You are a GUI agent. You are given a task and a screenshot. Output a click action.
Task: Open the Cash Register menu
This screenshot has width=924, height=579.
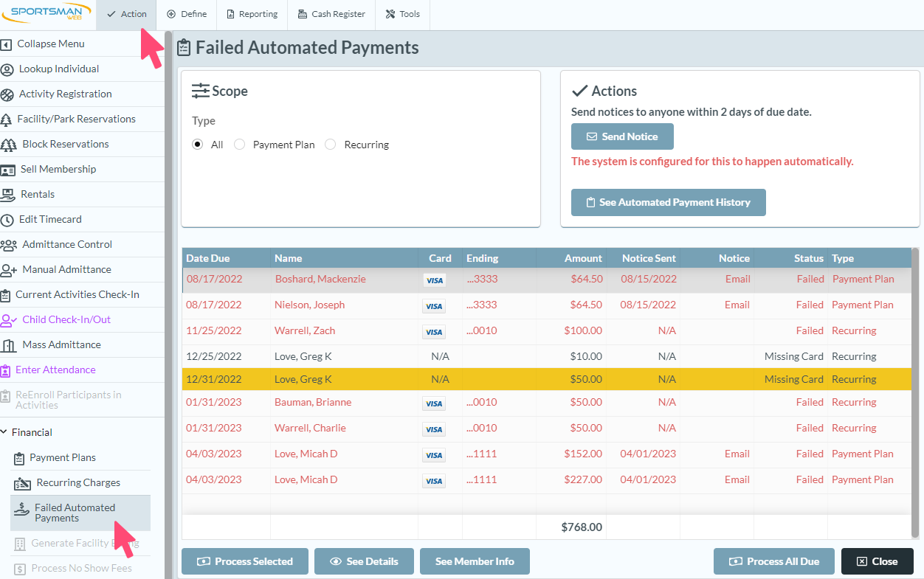[331, 14]
